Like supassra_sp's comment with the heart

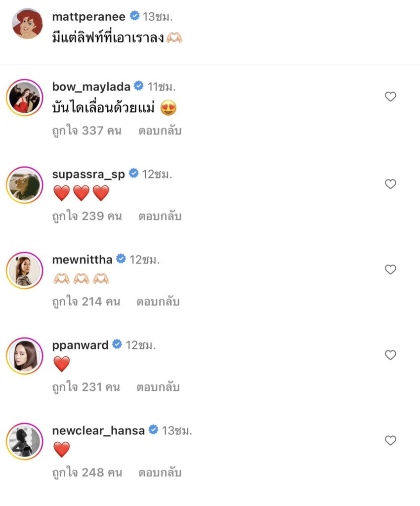pos(390,184)
